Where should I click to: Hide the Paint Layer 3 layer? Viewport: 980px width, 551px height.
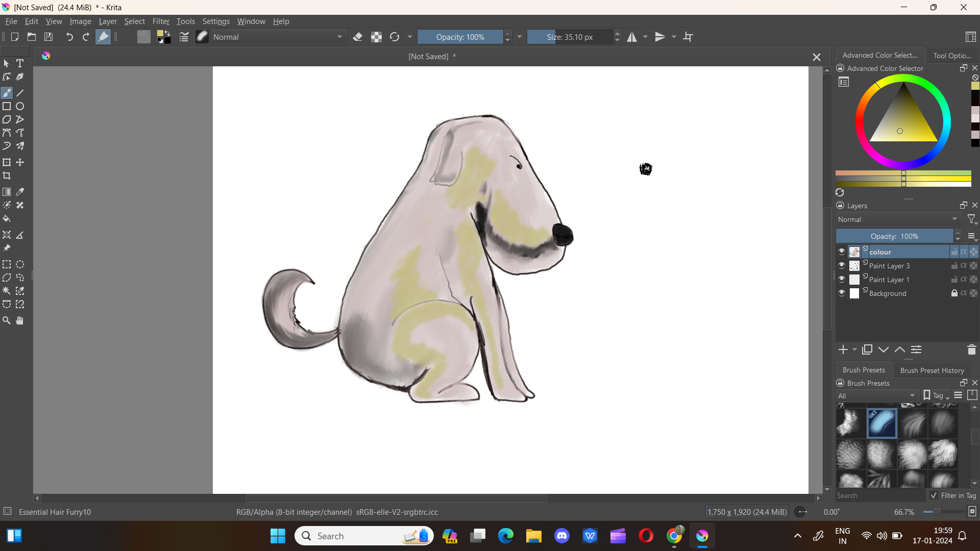pos(841,265)
